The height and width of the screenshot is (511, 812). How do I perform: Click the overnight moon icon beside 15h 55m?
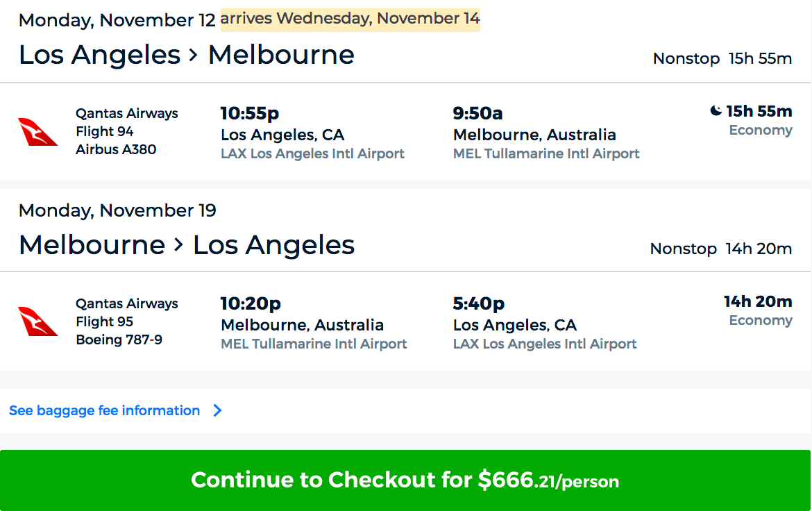[716, 111]
